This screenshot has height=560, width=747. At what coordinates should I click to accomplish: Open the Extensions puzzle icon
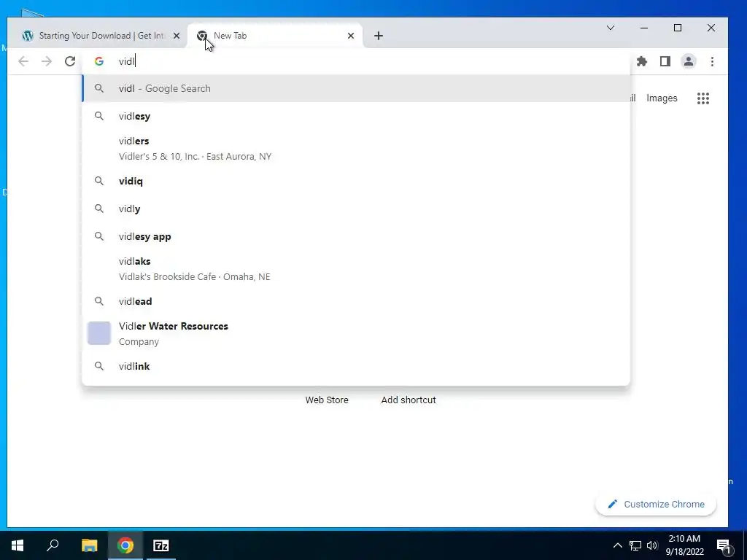click(x=642, y=61)
